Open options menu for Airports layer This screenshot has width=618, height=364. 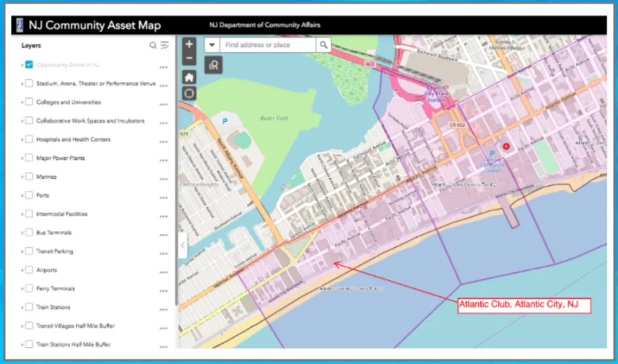(x=163, y=273)
